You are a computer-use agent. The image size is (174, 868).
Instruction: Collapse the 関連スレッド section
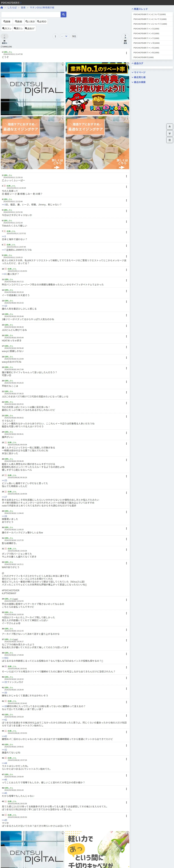[140, 9]
